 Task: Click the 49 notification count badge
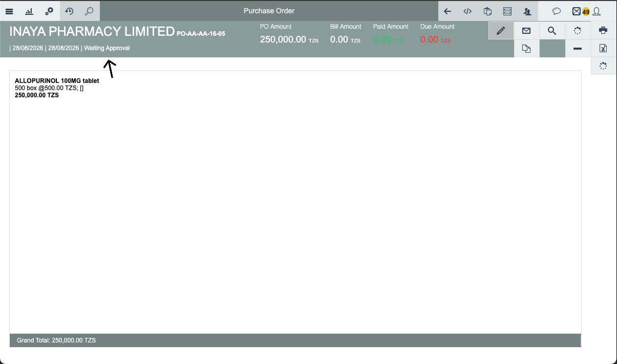pyautogui.click(x=586, y=12)
